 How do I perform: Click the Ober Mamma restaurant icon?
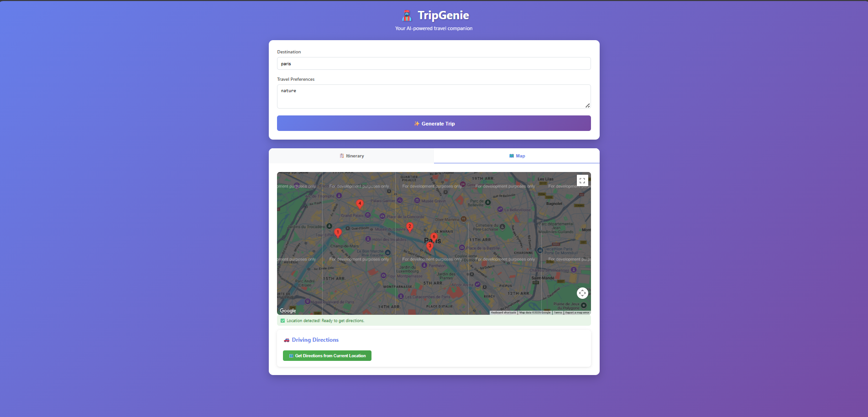(464, 219)
